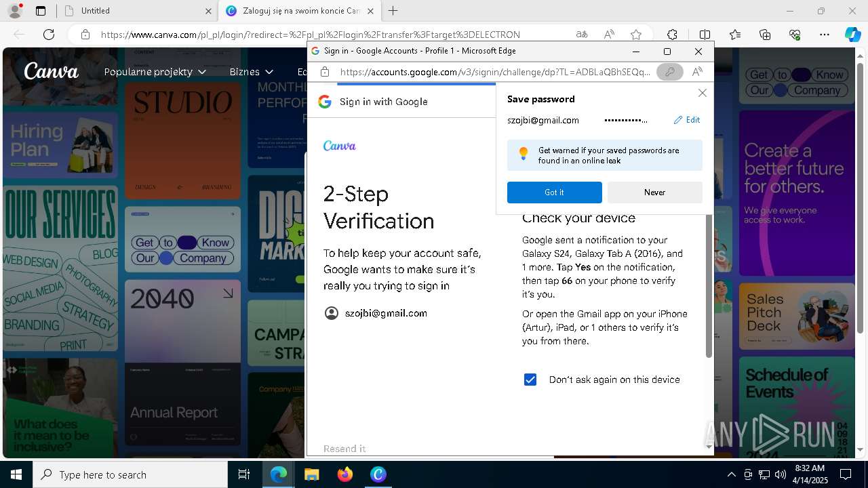Click the lock icon in main address bar
The height and width of the screenshot is (488, 868).
point(85,35)
